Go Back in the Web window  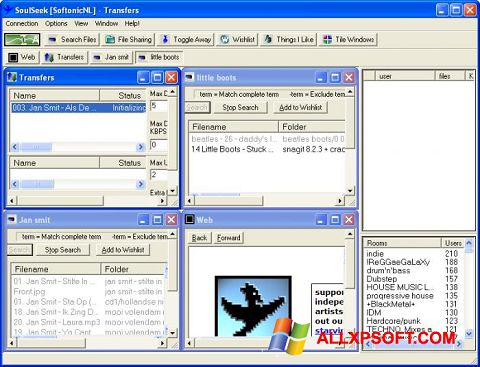(199, 238)
